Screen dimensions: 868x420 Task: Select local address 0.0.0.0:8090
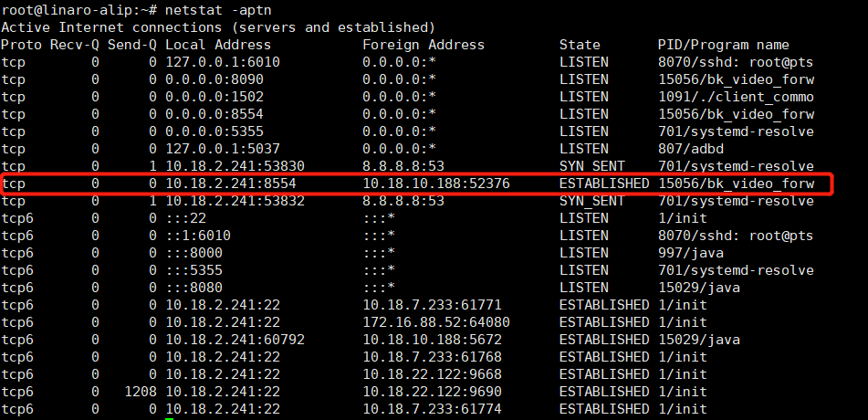point(214,79)
